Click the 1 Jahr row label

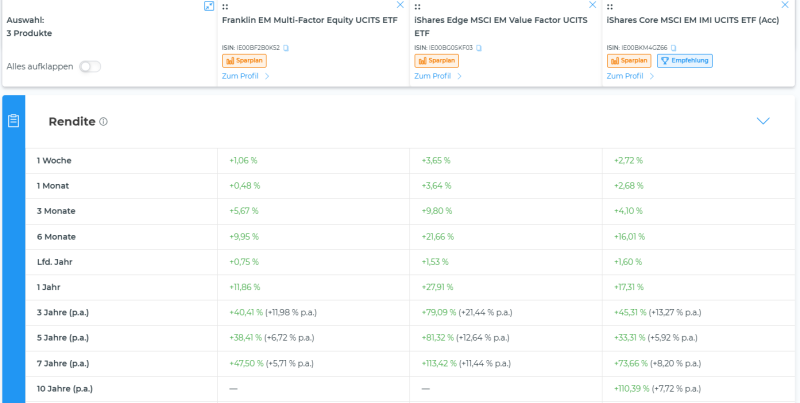pos(48,287)
